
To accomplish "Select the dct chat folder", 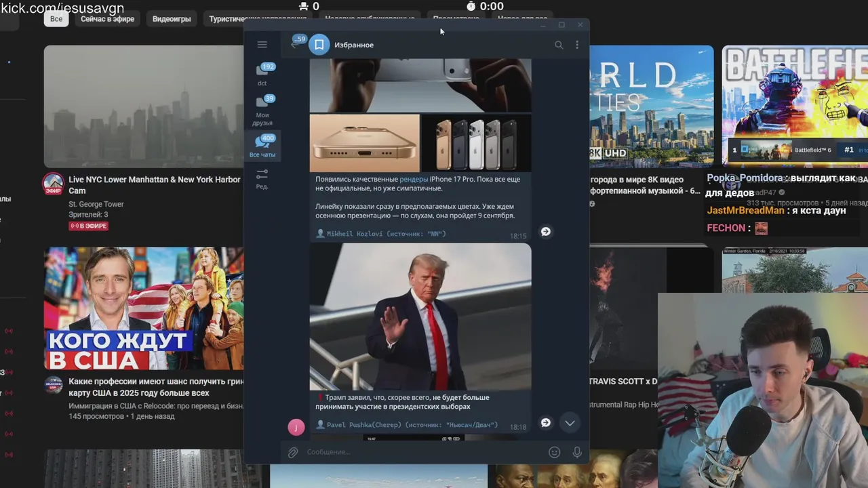I will click(x=262, y=75).
